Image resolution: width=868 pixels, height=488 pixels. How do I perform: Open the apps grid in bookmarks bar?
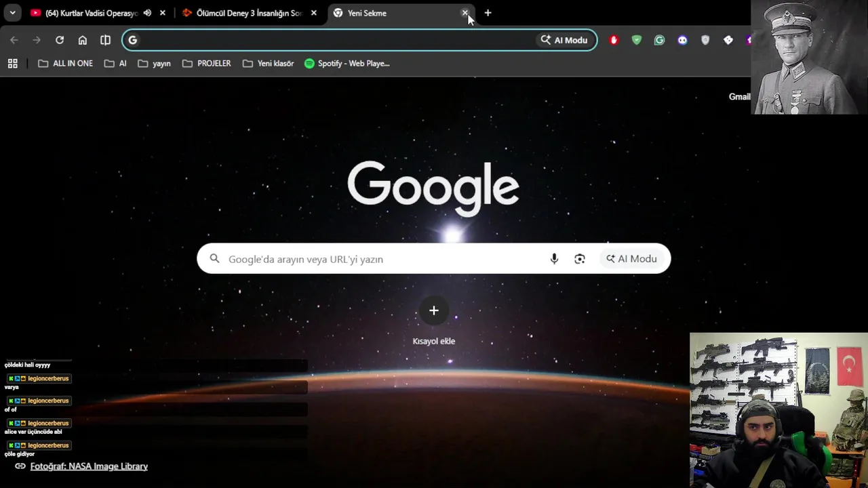12,63
